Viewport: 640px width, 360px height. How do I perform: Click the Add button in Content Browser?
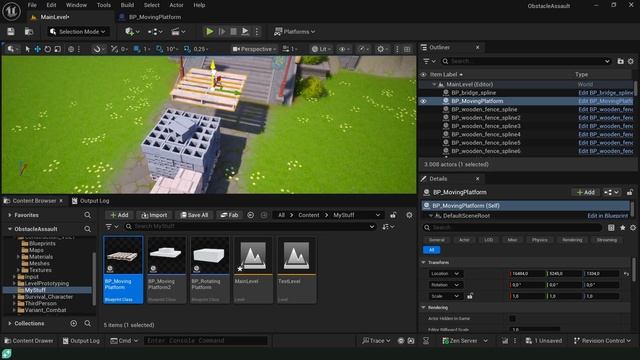pos(119,215)
